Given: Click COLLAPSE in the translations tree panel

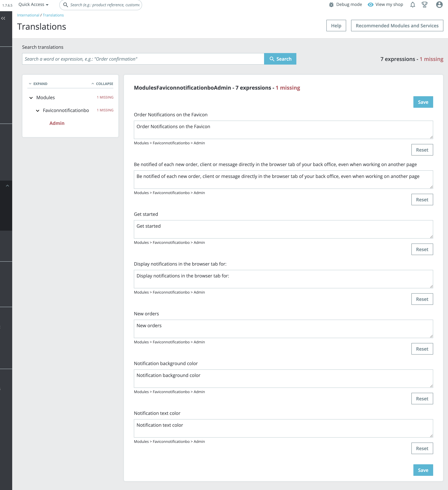Looking at the screenshot, I should (x=103, y=84).
